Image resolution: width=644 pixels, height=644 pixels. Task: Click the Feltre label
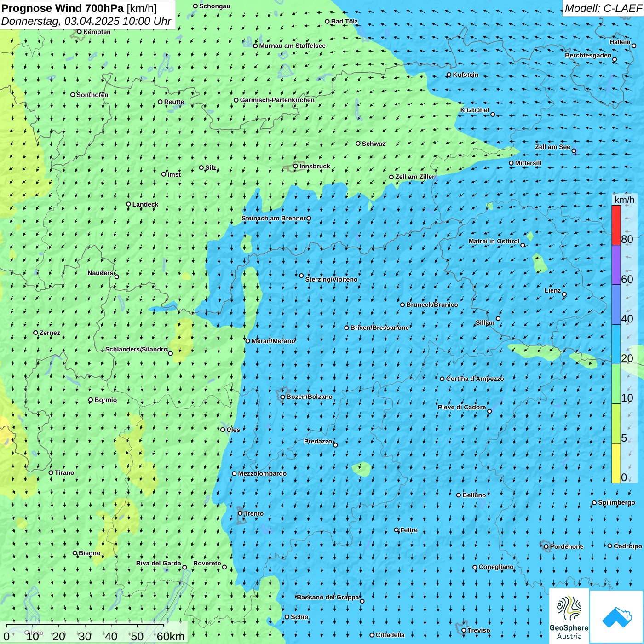click(409, 530)
